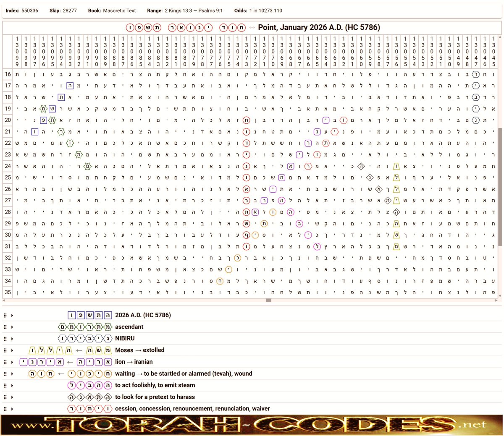The height and width of the screenshot is (436, 504).
Task: Click the red-circled Hebrew search term in title
Action: coord(186,28)
